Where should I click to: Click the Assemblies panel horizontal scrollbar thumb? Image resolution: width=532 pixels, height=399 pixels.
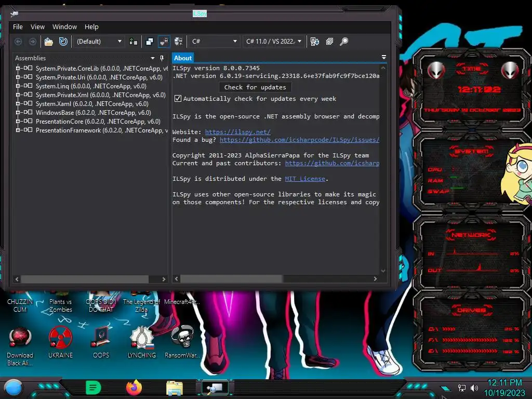85,279
